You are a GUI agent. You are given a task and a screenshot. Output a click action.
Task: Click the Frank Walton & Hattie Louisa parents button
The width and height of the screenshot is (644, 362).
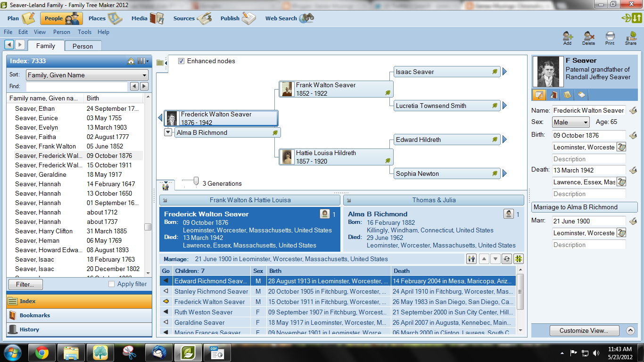click(x=250, y=200)
